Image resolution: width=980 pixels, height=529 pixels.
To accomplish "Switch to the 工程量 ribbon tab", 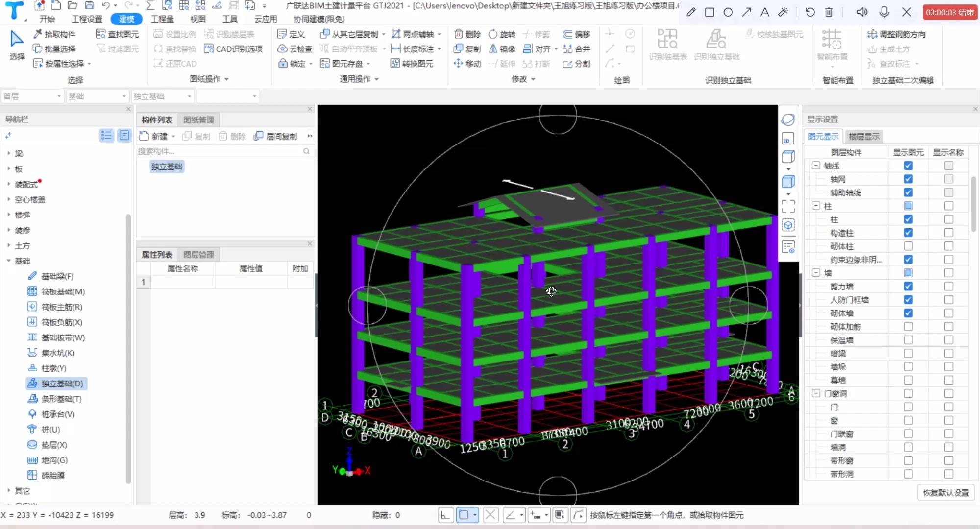I will click(x=162, y=19).
